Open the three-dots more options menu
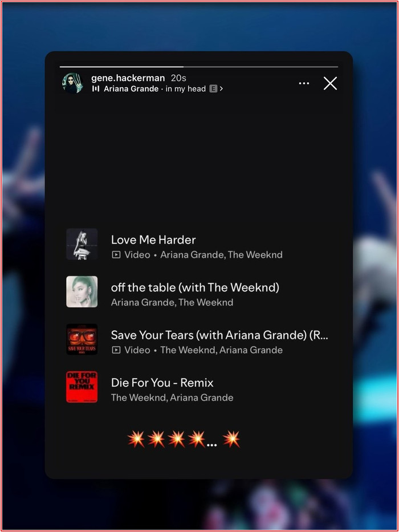Screen dimensions: 399x532 click(x=304, y=83)
